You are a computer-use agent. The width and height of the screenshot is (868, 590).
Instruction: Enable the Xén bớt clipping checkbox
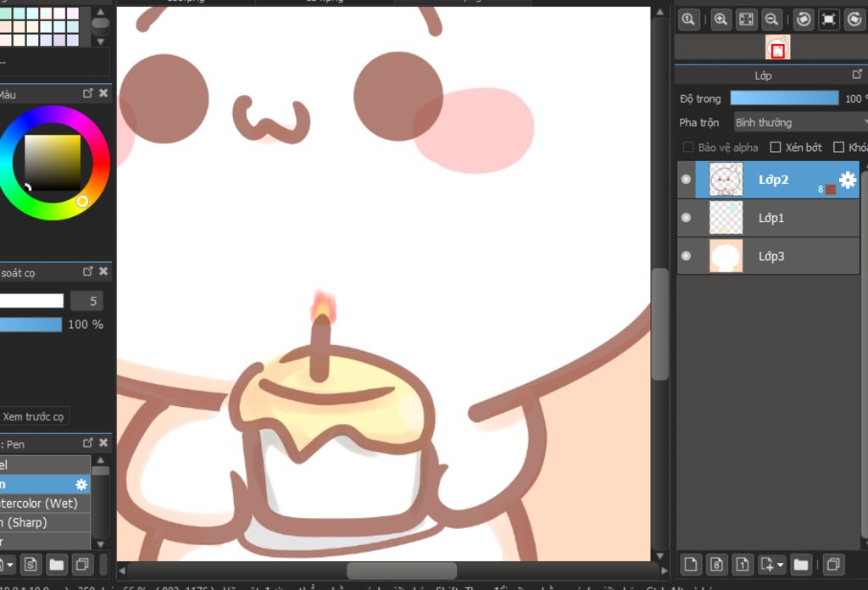pyautogui.click(x=776, y=147)
